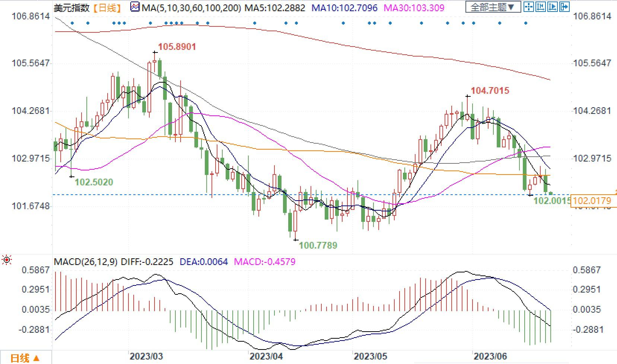Expand the 日线 period selector at bottom-left
Image resolution: width=617 pixels, height=364 pixels.
(x=25, y=358)
